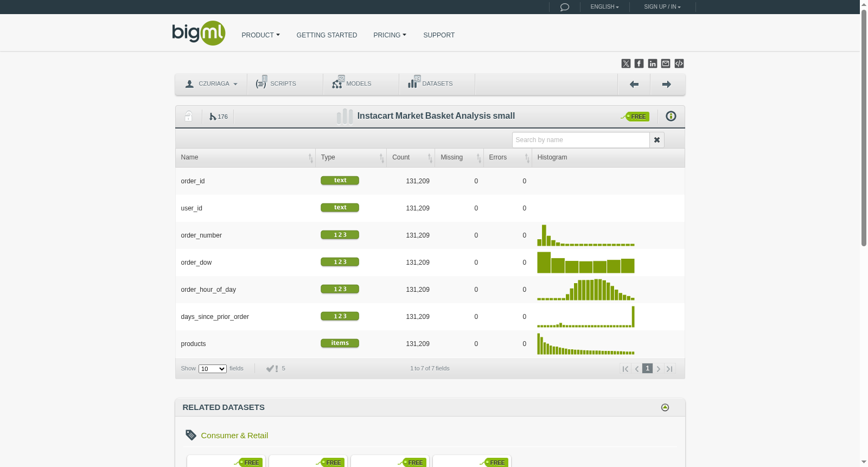Click the dataset icon beside the title
The height and width of the screenshot is (467, 868).
344,116
